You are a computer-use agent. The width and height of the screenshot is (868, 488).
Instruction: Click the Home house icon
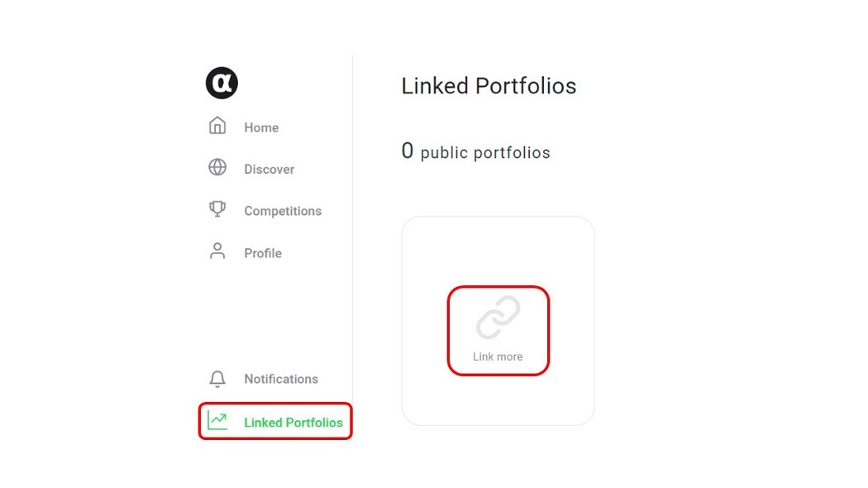pyautogui.click(x=217, y=126)
